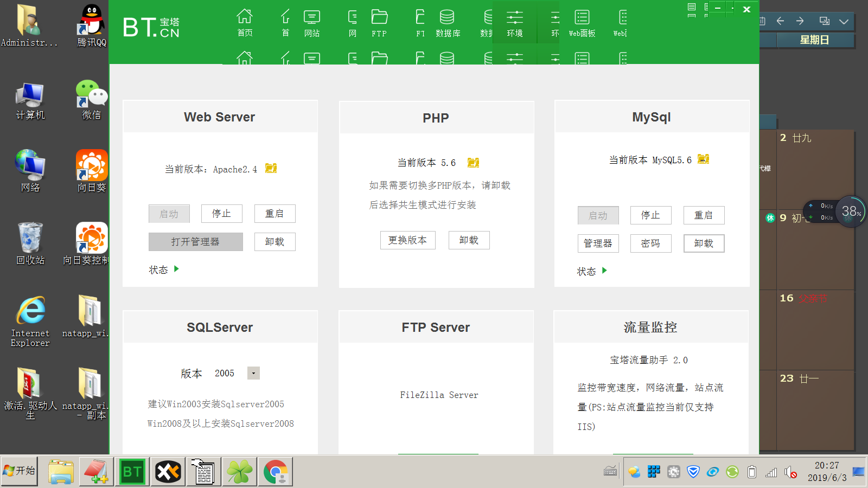Expand MySql 状态 arrow
Screen dimensions: 868x488
click(604, 271)
